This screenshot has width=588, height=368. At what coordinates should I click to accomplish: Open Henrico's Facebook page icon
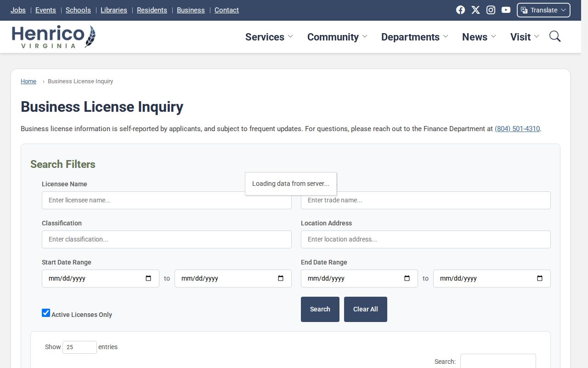tap(460, 10)
